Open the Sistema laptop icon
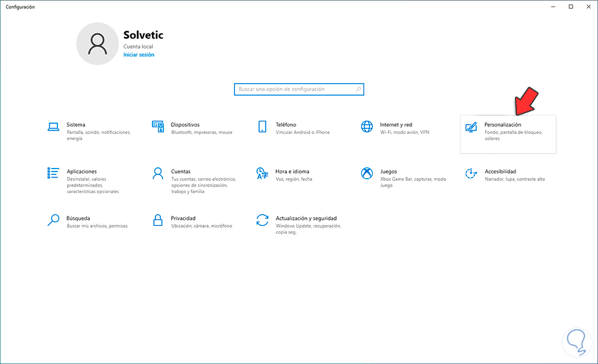Screen dimensions: 598x364 tap(53, 127)
